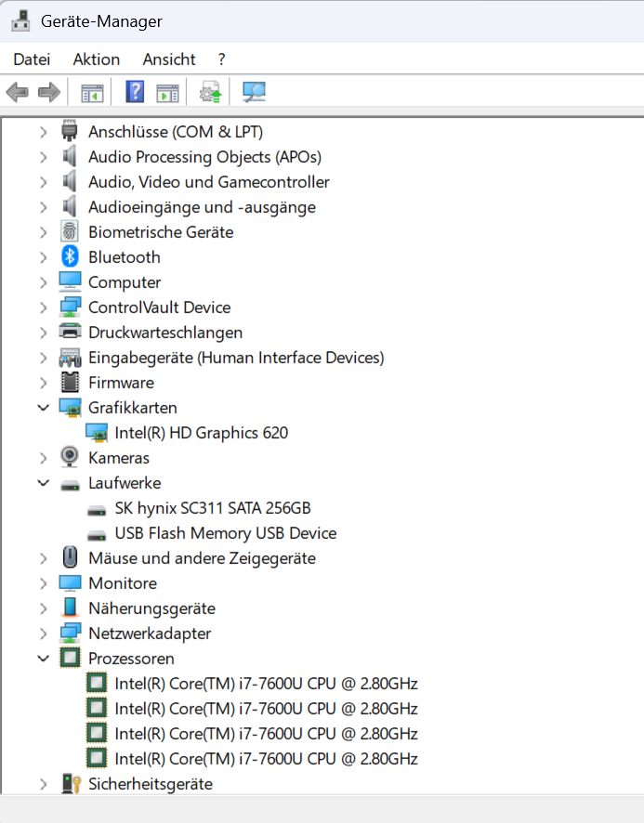The height and width of the screenshot is (823, 644).
Task: Collapse the Laufwerke category
Action: [x=43, y=483]
